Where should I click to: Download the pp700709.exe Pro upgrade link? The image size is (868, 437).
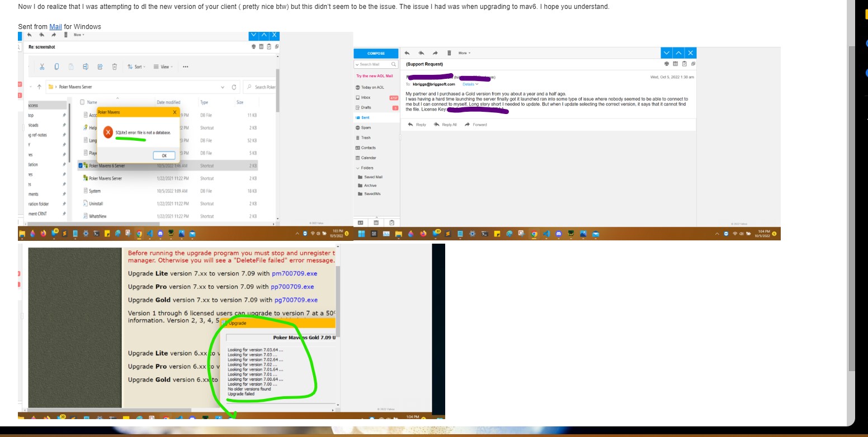coord(294,287)
